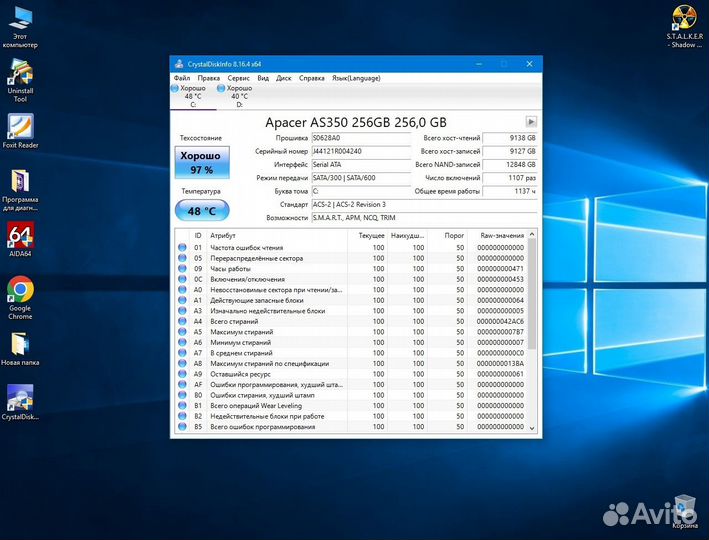
Task: Click total working time value 1137 ч
Action: pos(510,191)
